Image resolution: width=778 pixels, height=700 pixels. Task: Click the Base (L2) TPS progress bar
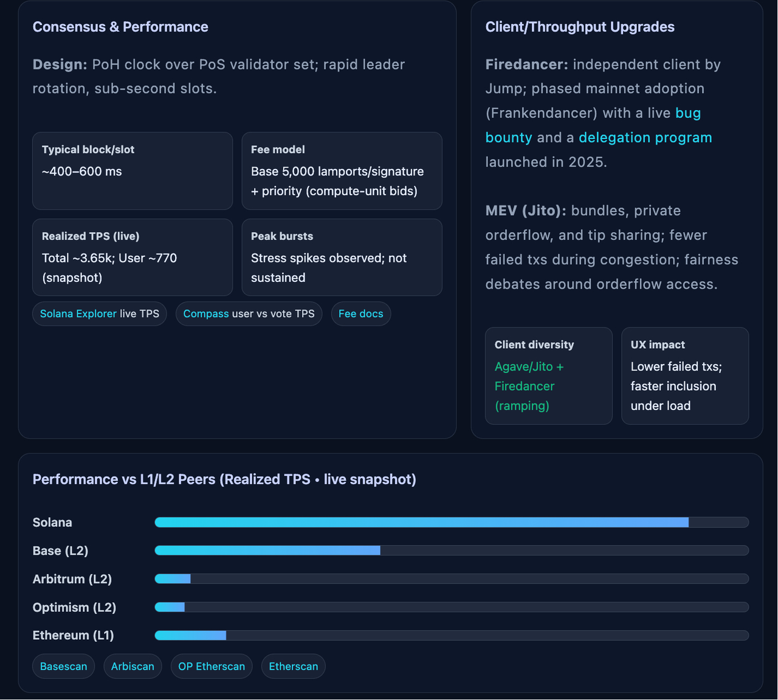pyautogui.click(x=452, y=551)
